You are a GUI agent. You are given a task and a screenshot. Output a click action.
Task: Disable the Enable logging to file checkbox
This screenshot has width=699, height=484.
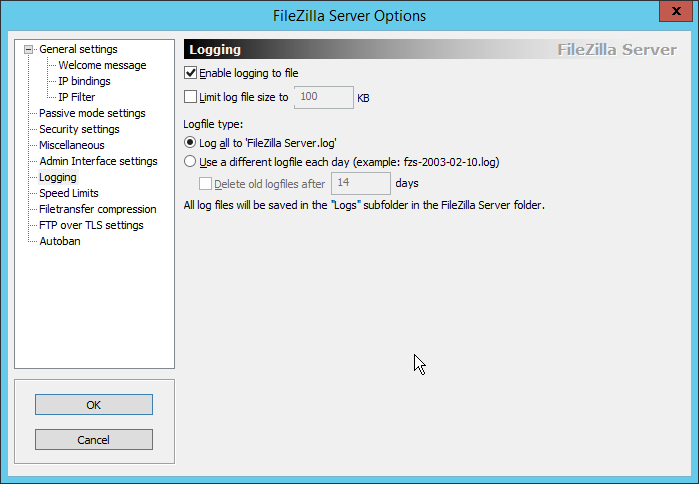(190, 73)
